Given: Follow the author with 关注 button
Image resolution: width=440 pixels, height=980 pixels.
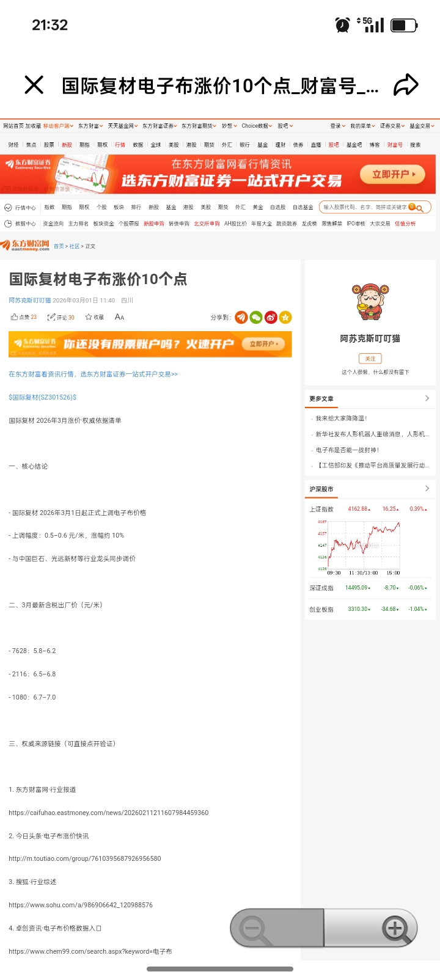Looking at the screenshot, I should pyautogui.click(x=370, y=359).
